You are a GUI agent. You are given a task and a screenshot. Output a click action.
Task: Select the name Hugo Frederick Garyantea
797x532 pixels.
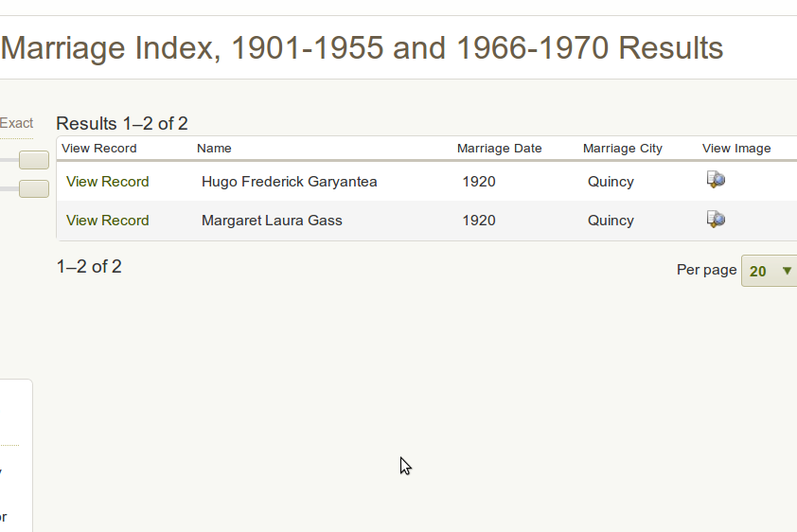(289, 182)
